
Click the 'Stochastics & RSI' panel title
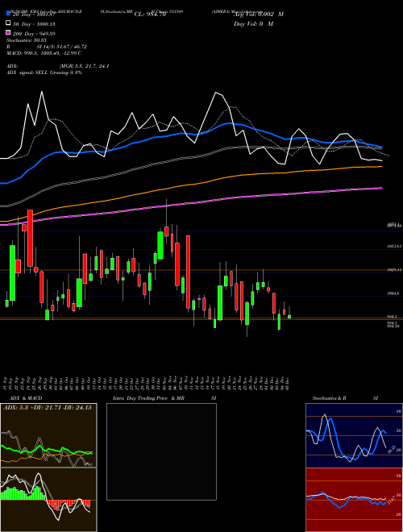pyautogui.click(x=345, y=398)
